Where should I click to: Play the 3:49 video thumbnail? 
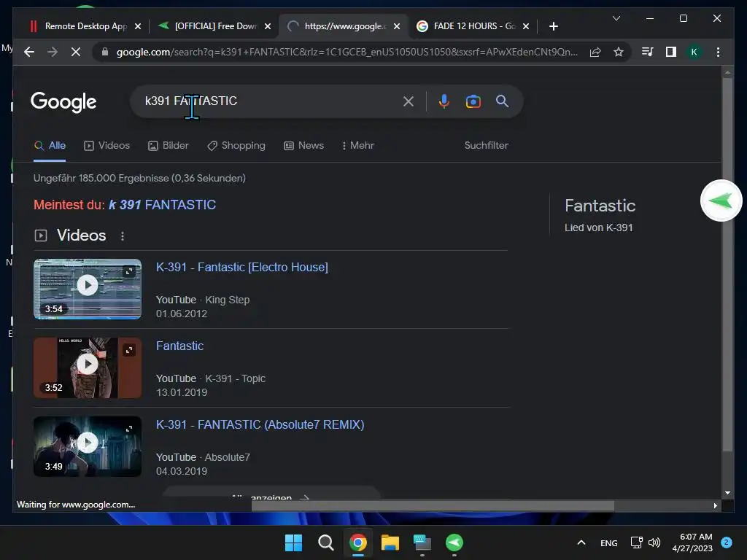tap(88, 446)
